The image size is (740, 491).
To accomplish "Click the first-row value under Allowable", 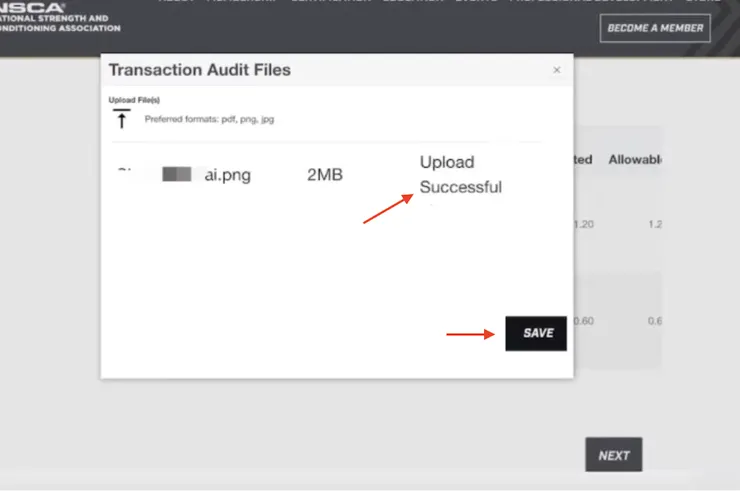I will pos(655,224).
